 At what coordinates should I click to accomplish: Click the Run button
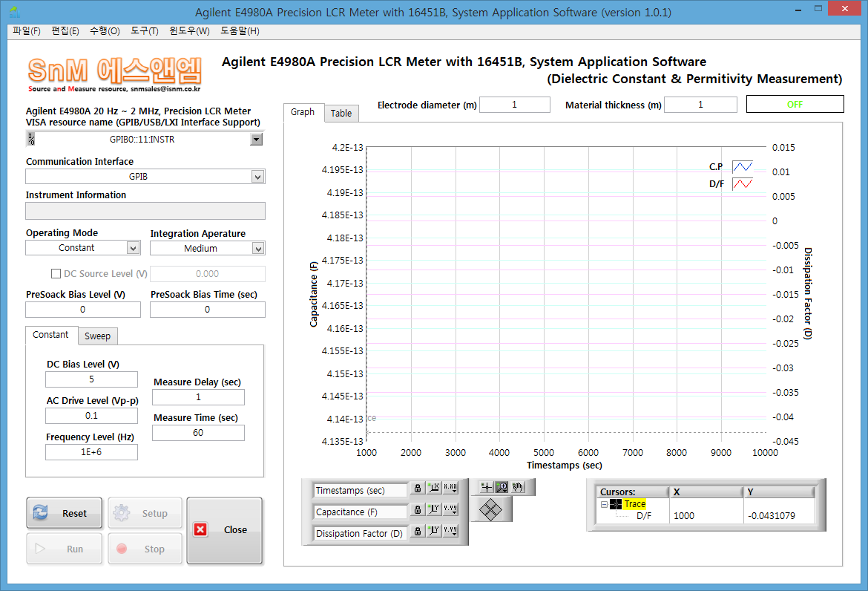coord(65,549)
